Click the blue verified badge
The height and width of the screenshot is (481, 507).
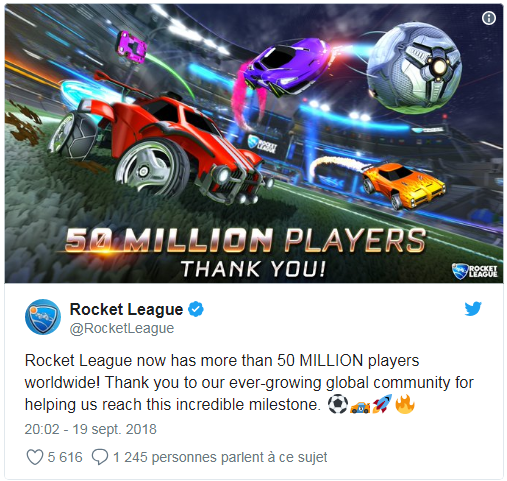[x=196, y=309]
